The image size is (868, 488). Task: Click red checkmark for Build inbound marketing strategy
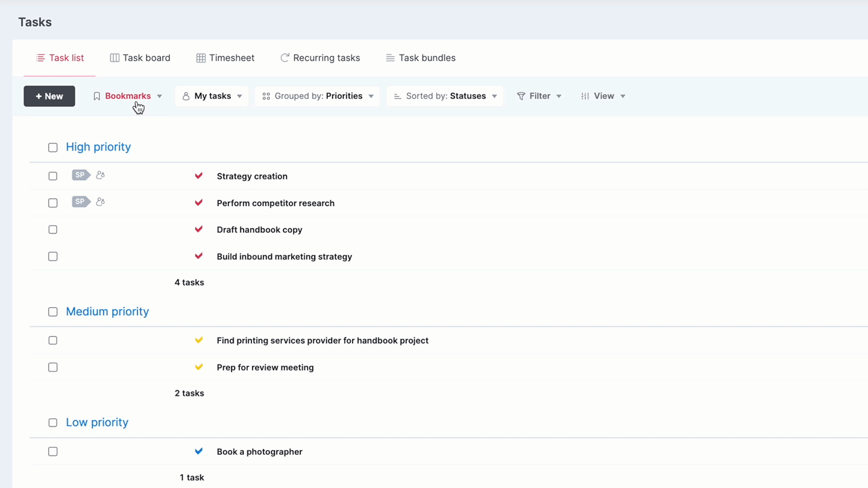[x=199, y=256]
